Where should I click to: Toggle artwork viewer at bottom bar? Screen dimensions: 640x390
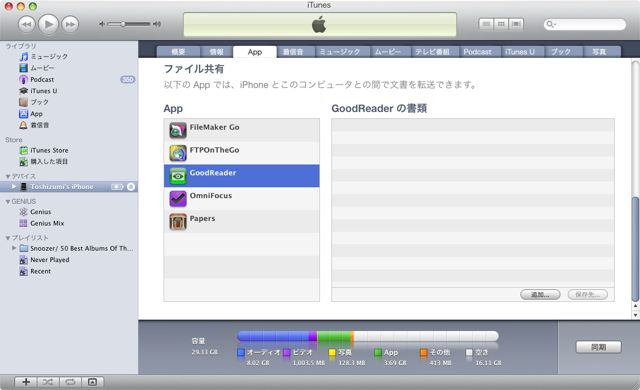coord(92,382)
